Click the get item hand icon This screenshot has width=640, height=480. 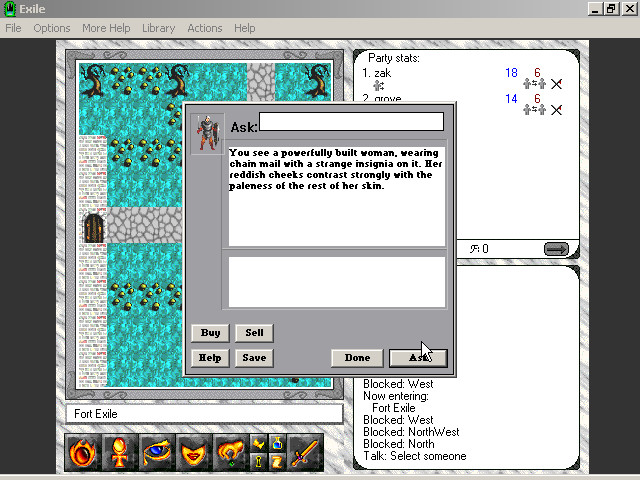point(231,453)
